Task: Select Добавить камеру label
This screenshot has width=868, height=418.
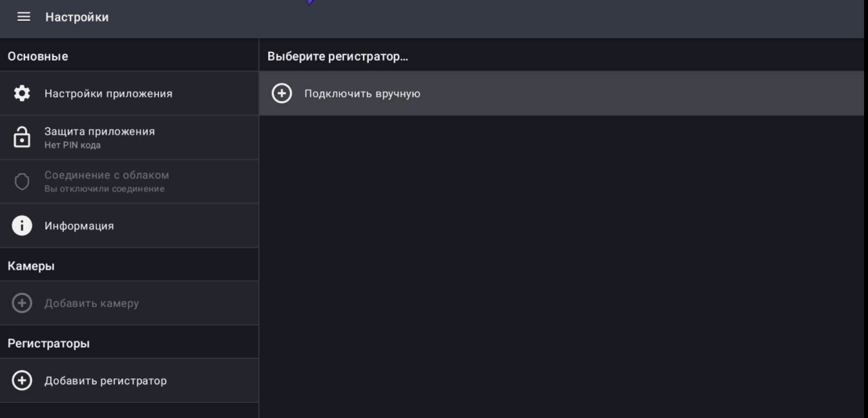Action: (x=92, y=303)
